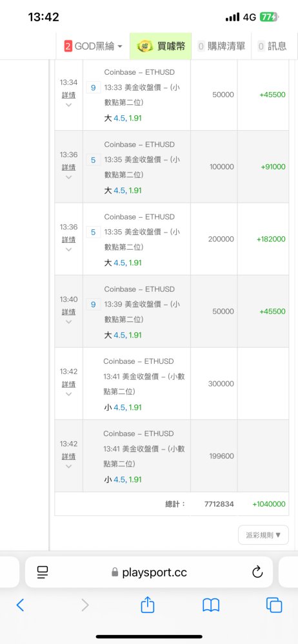Viewport: 298px width, 644px height.
Task: Tap the number 5 box in 200000 row
Action: [x=93, y=232]
